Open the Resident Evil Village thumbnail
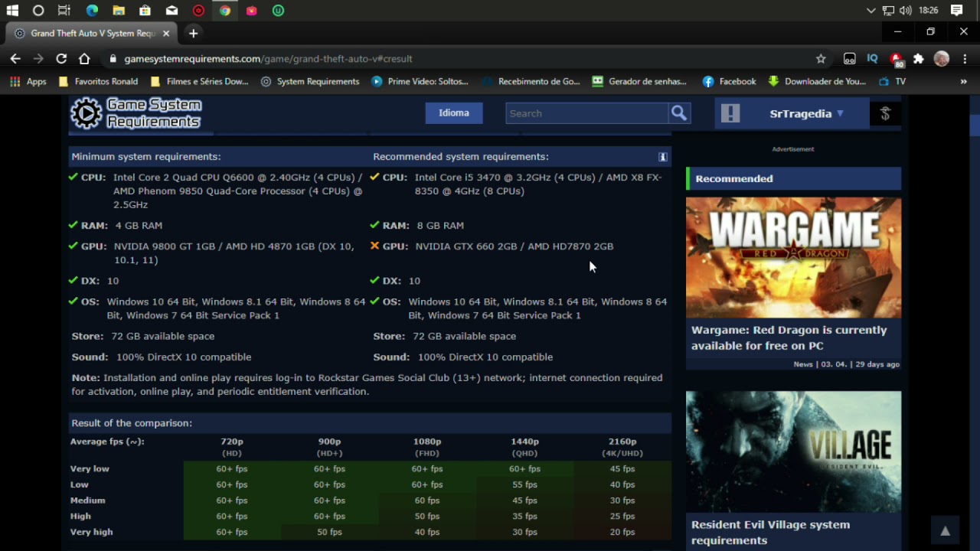 pyautogui.click(x=793, y=452)
